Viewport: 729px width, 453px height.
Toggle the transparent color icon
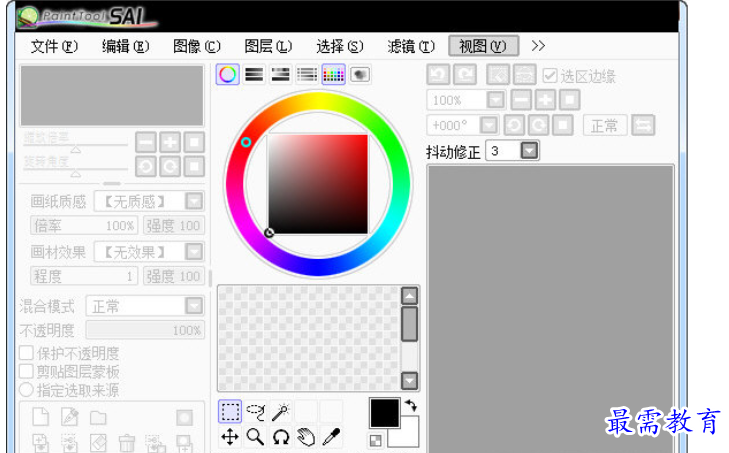[x=376, y=440]
